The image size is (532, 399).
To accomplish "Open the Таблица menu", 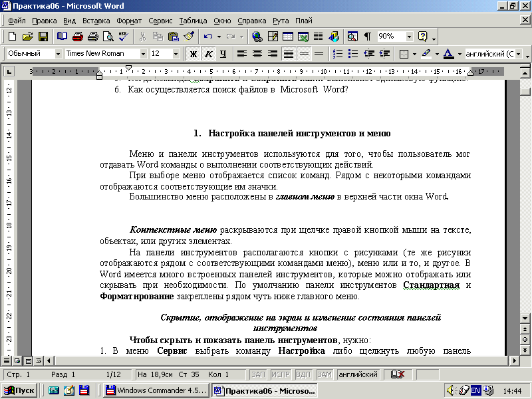I will coord(193,21).
